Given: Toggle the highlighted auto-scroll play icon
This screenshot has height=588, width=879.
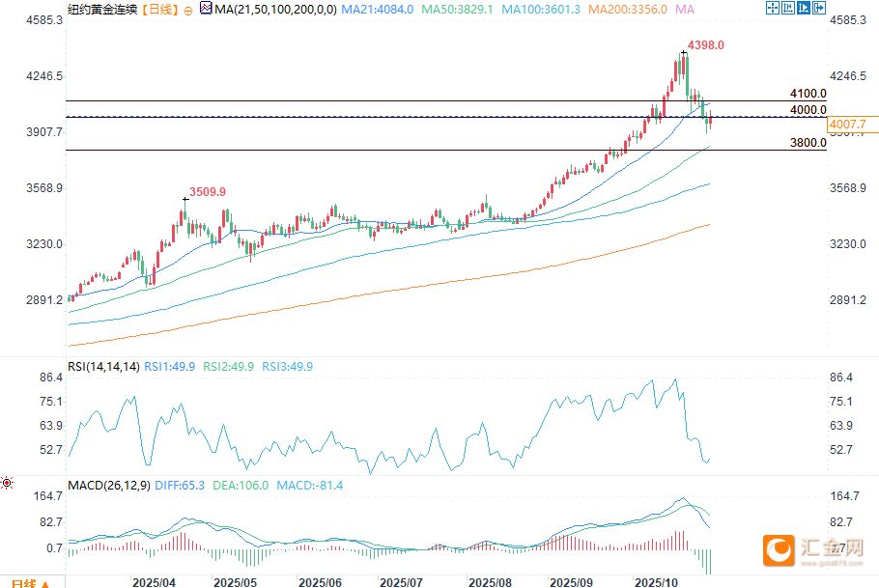Looking at the screenshot, I should coord(804,8).
